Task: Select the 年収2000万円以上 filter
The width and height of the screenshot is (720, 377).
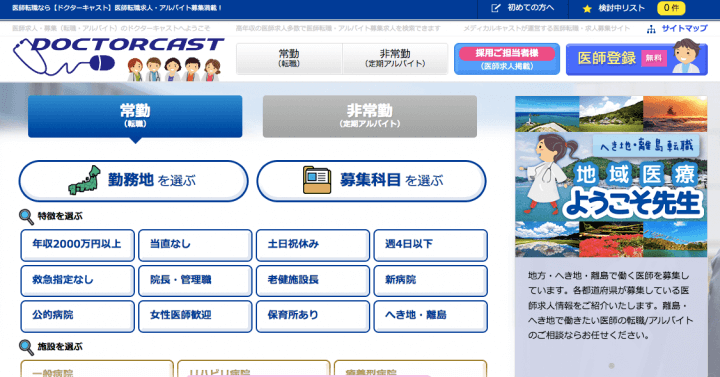Action: click(78, 245)
